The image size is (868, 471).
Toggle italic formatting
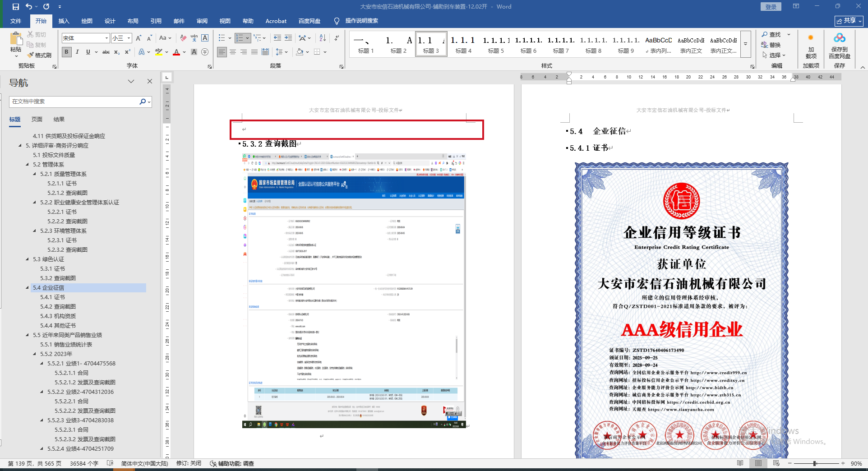[x=77, y=52]
